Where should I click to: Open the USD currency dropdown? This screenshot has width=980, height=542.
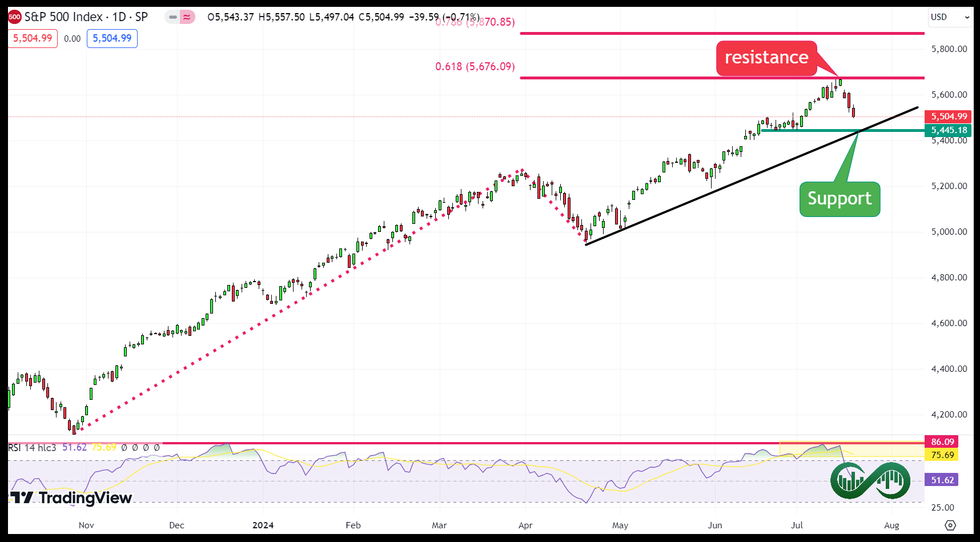click(950, 17)
